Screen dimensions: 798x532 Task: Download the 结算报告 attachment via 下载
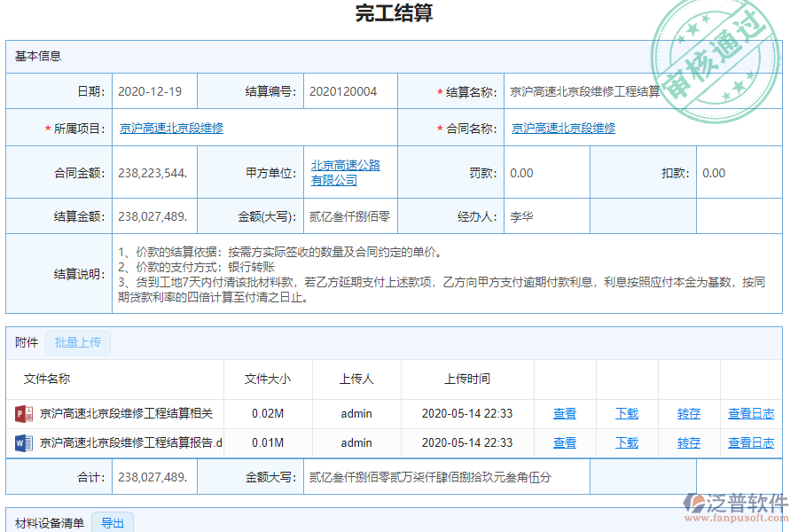(x=627, y=442)
